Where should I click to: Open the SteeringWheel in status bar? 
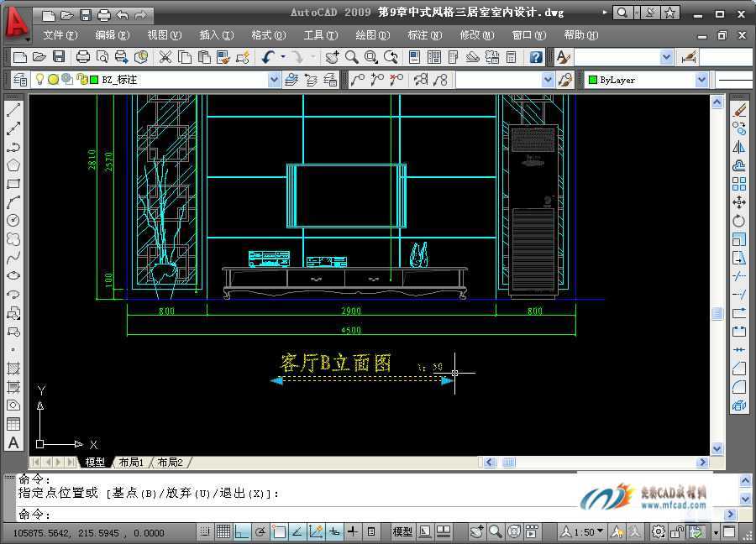[514, 531]
